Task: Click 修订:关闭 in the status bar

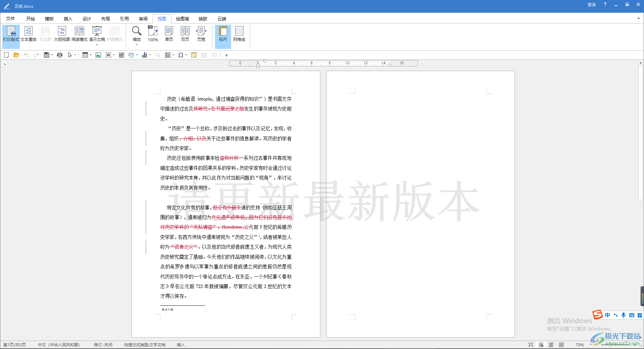Action: [x=103, y=345]
